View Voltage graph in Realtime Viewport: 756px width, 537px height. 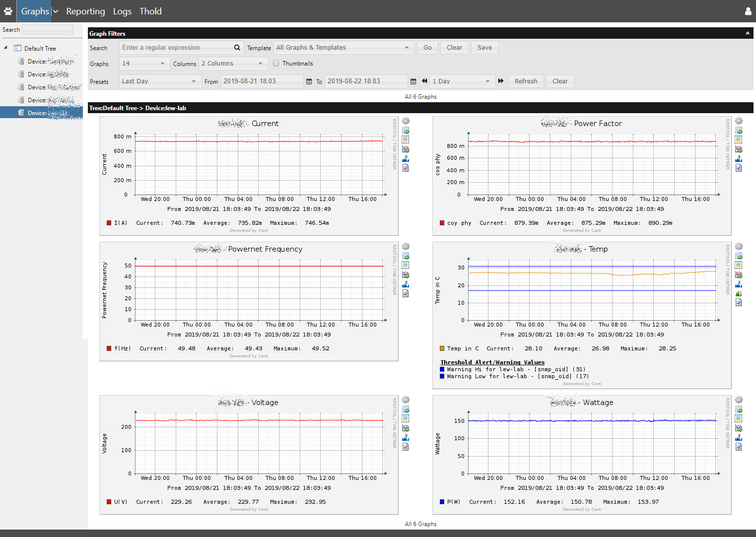(406, 428)
